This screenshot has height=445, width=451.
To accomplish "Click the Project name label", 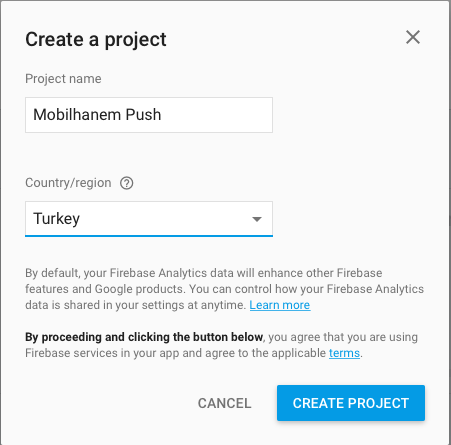I will [63, 79].
